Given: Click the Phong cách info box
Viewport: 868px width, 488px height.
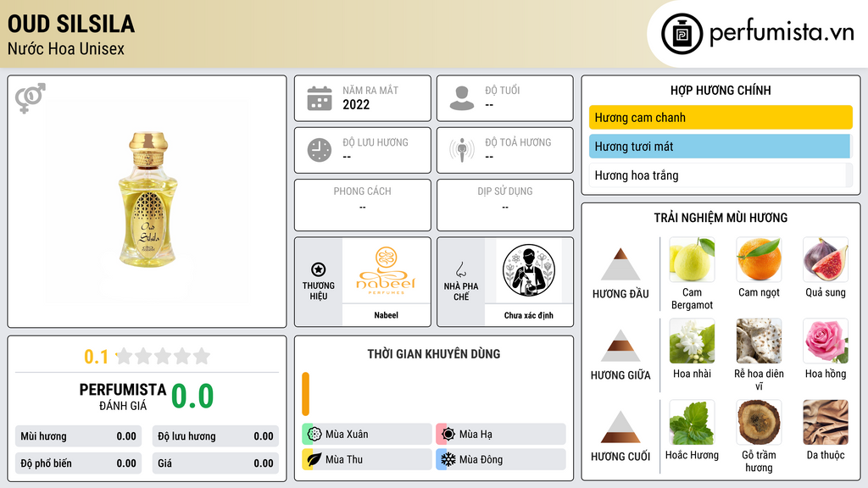Looking at the screenshot, I should pos(363,205).
